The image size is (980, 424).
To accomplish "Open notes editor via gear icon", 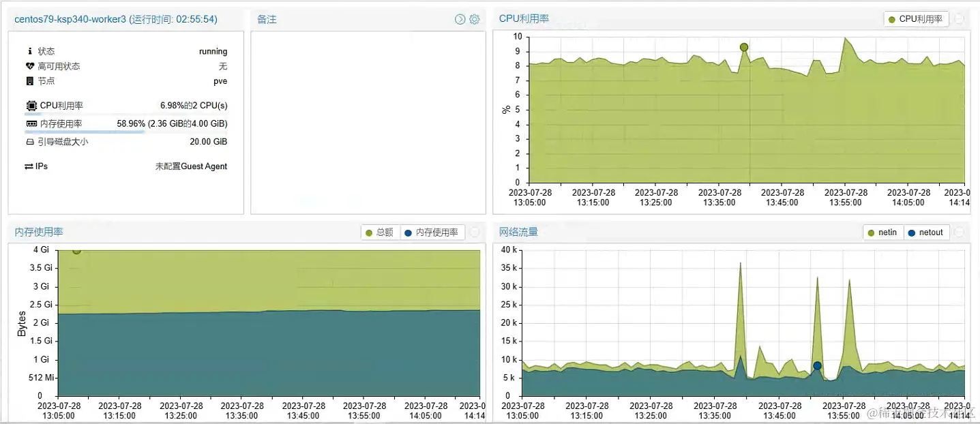I will point(475,20).
